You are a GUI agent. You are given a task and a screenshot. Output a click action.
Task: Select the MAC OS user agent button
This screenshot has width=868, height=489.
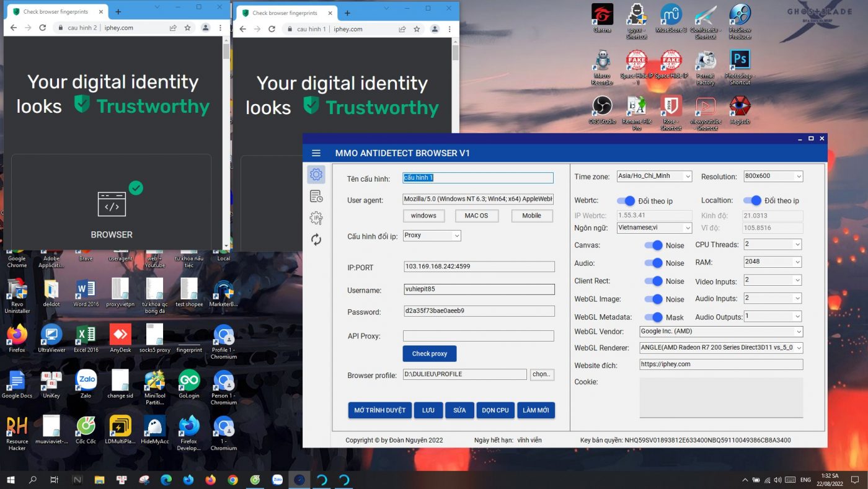(x=475, y=216)
